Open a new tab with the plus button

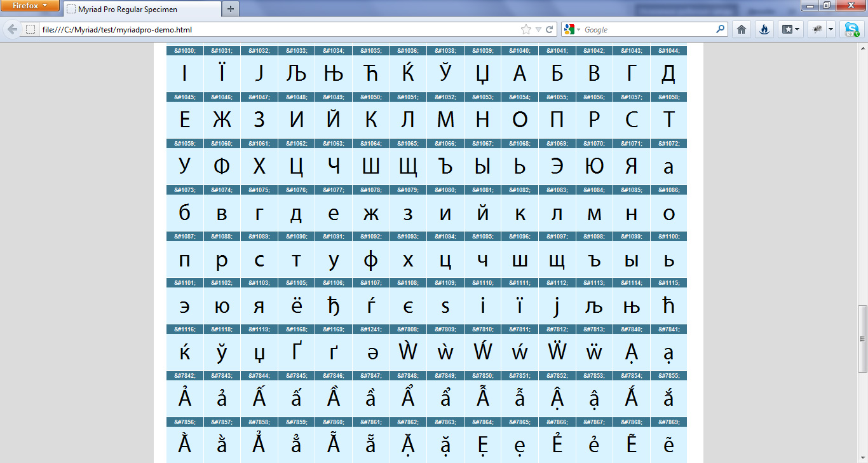[x=230, y=9]
